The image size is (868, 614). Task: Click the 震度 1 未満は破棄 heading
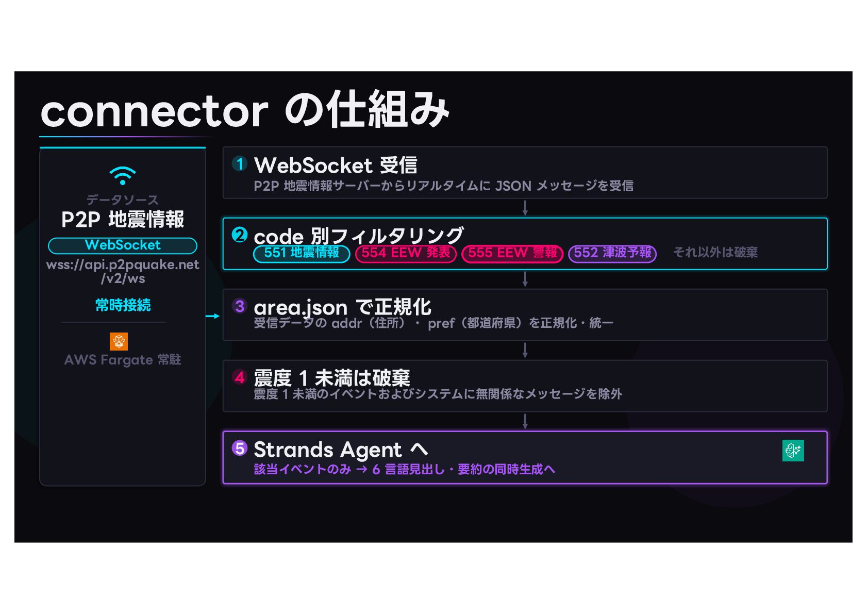tap(332, 378)
